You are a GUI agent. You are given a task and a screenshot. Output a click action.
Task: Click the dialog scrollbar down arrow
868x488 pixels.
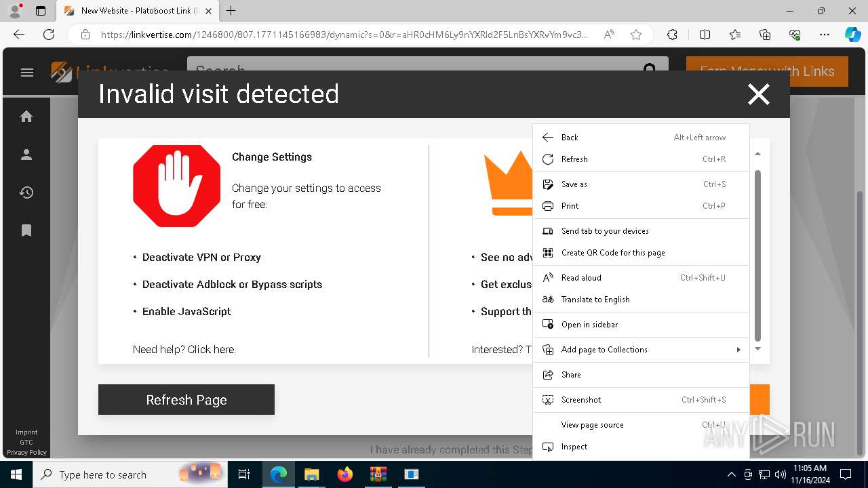click(x=757, y=348)
